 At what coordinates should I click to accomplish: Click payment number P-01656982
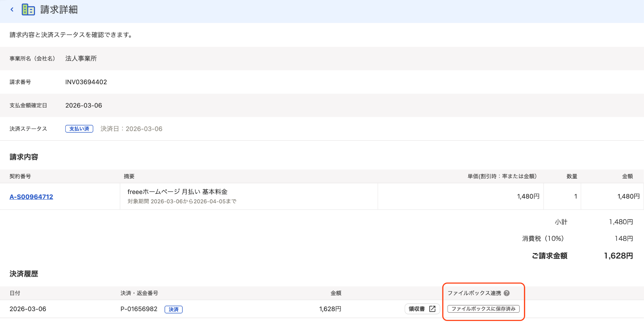(x=139, y=309)
